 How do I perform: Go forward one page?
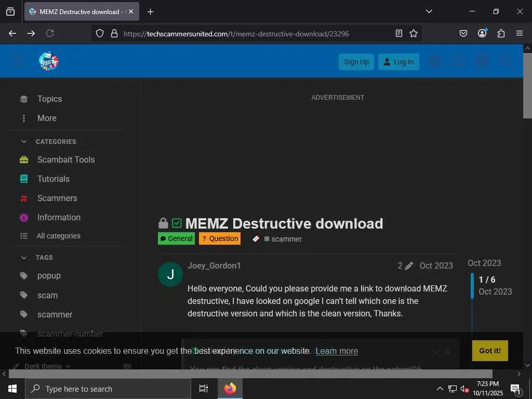pyautogui.click(x=31, y=33)
